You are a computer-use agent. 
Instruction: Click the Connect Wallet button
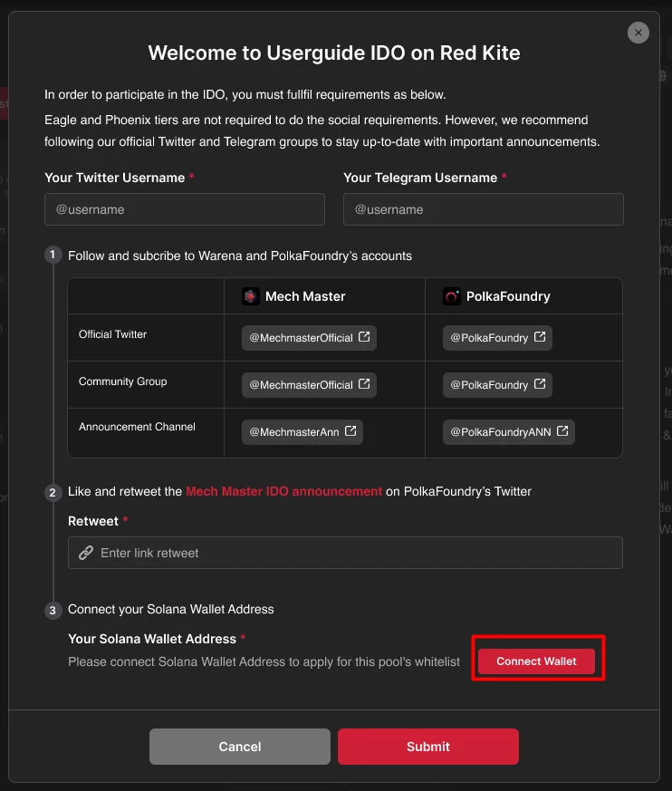click(x=536, y=661)
